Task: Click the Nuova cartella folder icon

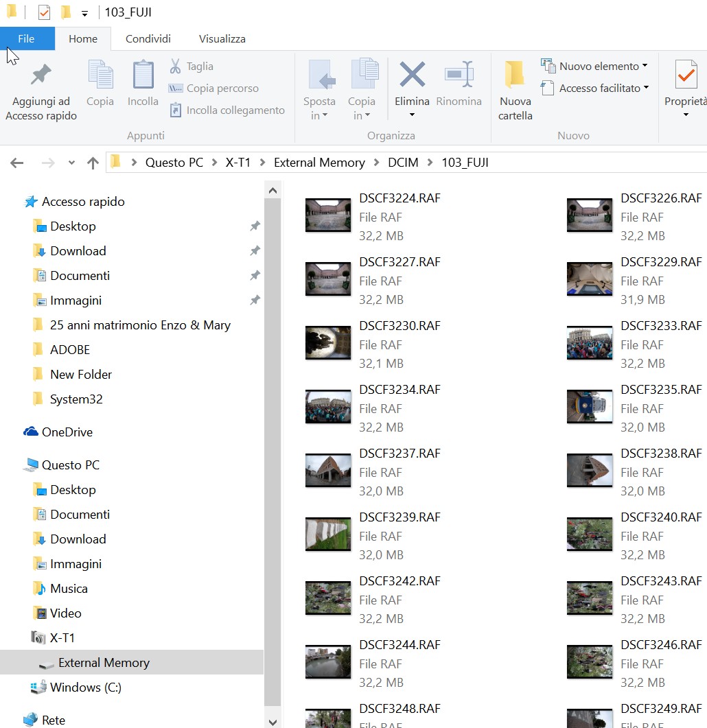Action: 515,75
